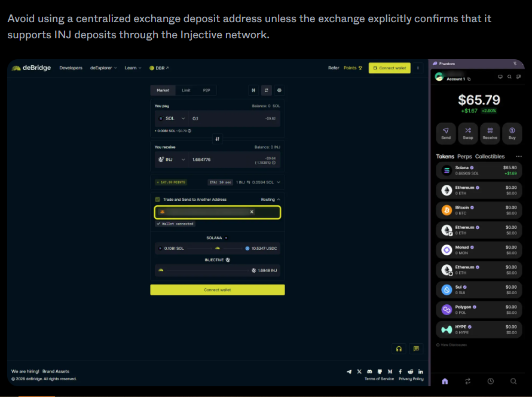Screen dimensions: 532x397
Task: Expand the rate details chevron
Action: click(279, 182)
